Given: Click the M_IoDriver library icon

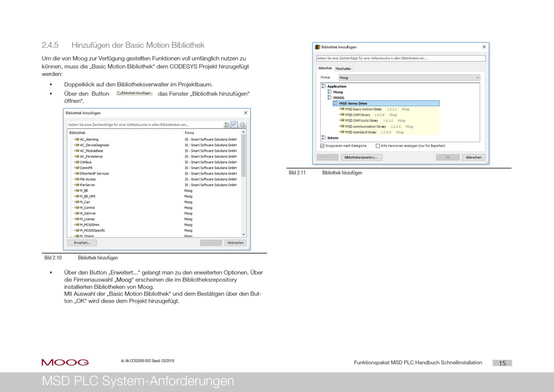Looking at the screenshot, I should pyautogui.click(x=77, y=213).
